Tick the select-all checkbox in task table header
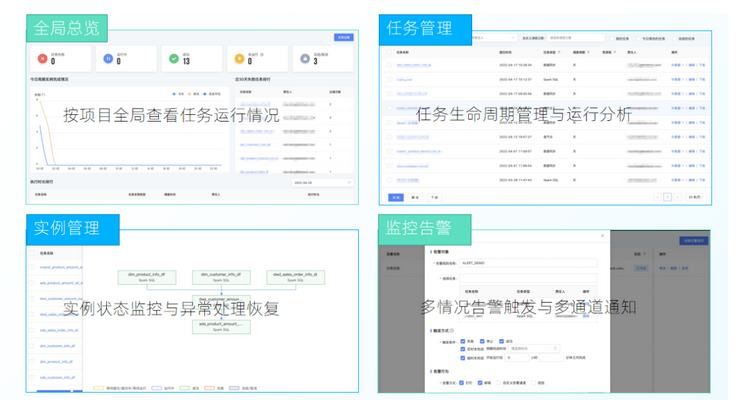This screenshot has width=742, height=416. click(389, 52)
